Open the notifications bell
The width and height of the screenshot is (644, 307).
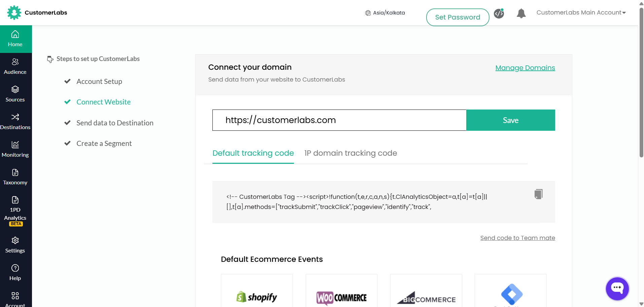pos(521,13)
